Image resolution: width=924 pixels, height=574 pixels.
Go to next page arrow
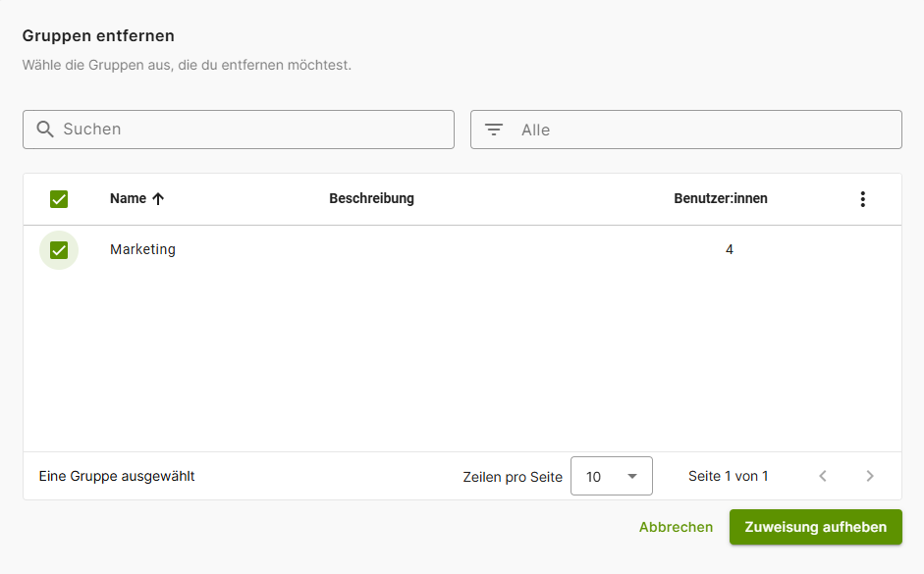click(x=870, y=476)
